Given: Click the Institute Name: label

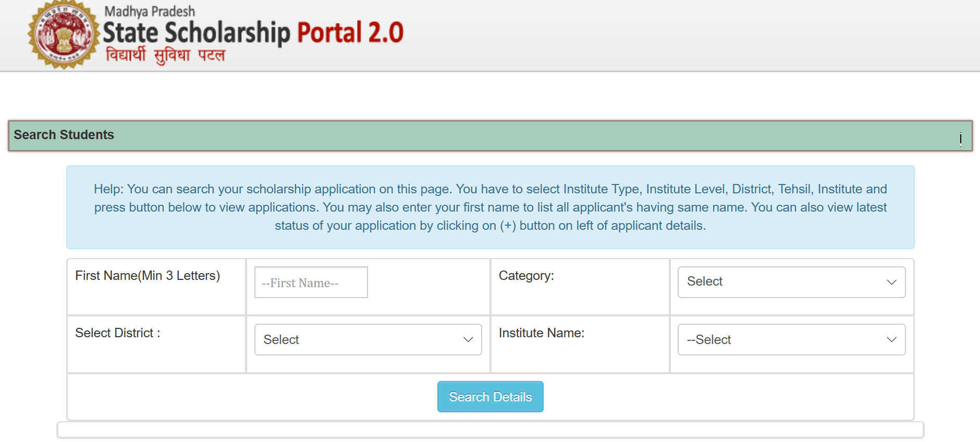Looking at the screenshot, I should pos(541,333).
